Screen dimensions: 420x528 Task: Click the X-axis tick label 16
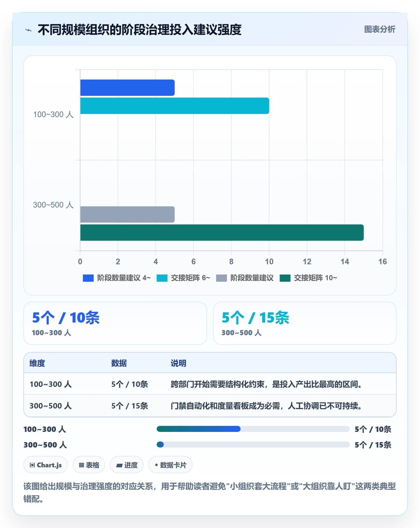(x=382, y=262)
